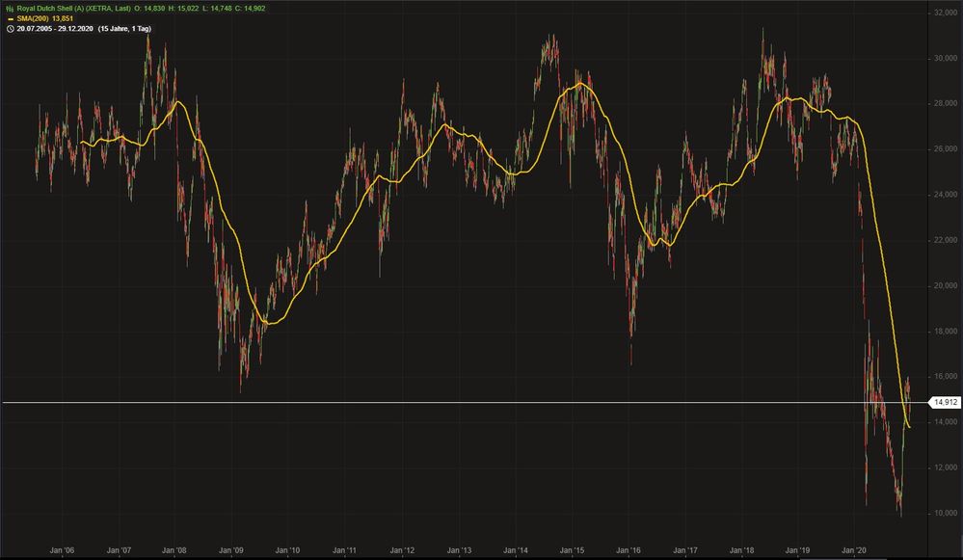
Task: Click the '24,000' price axis label
Action: tap(946, 195)
